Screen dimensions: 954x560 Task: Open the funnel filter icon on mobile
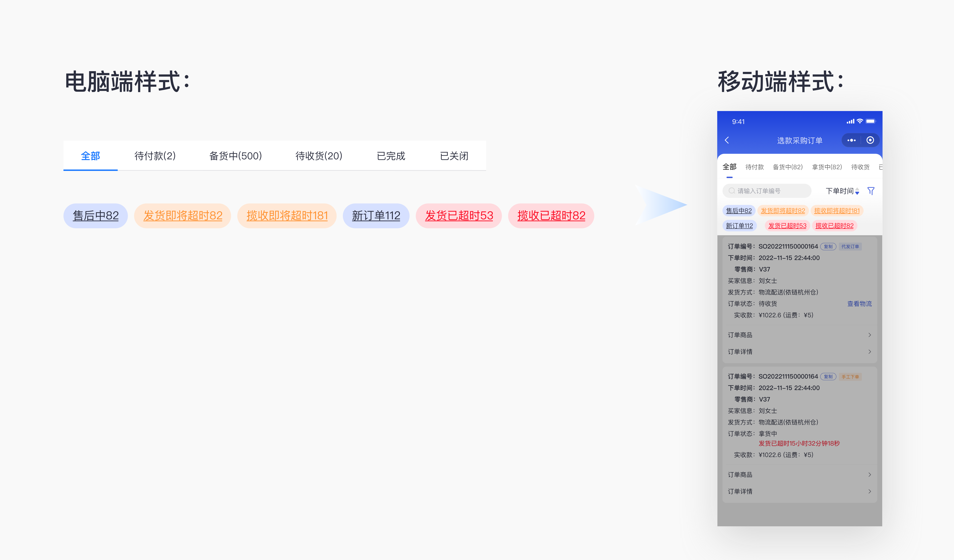(871, 191)
